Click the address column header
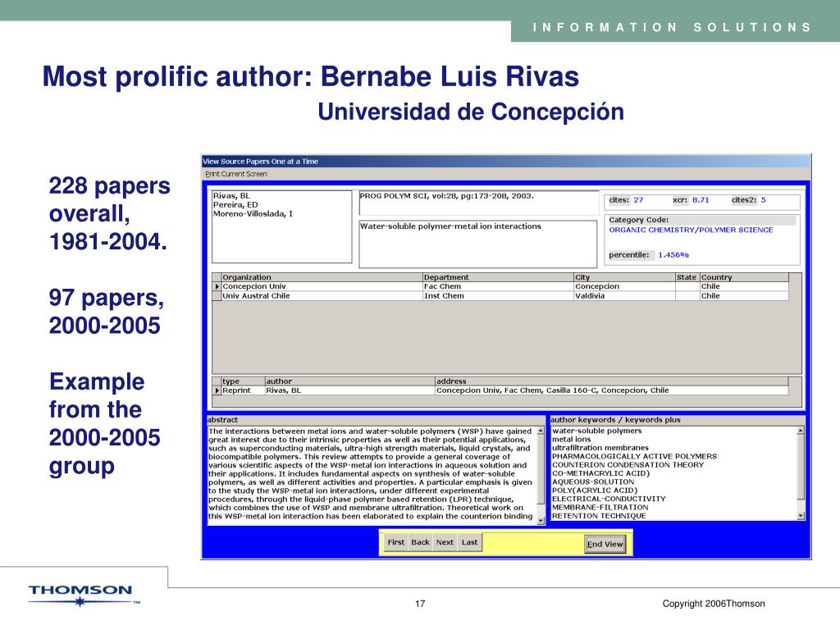 [611, 381]
